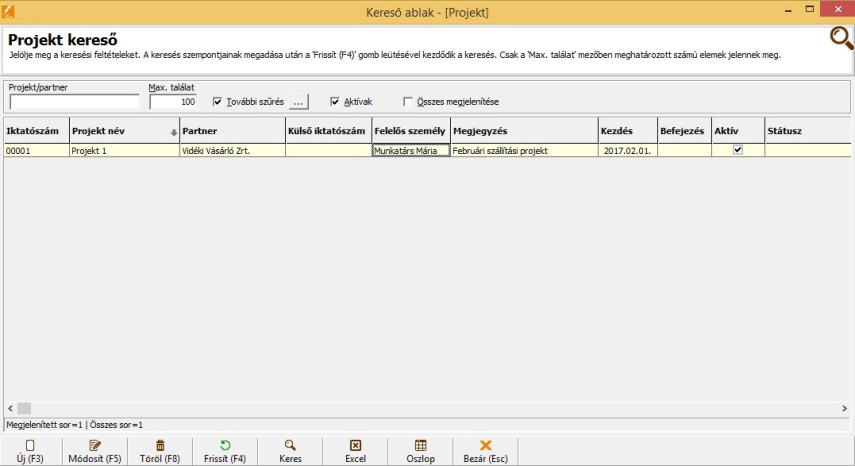Click the Módosít (F5) edit icon
This screenshot has width=855, height=466.
94,446
